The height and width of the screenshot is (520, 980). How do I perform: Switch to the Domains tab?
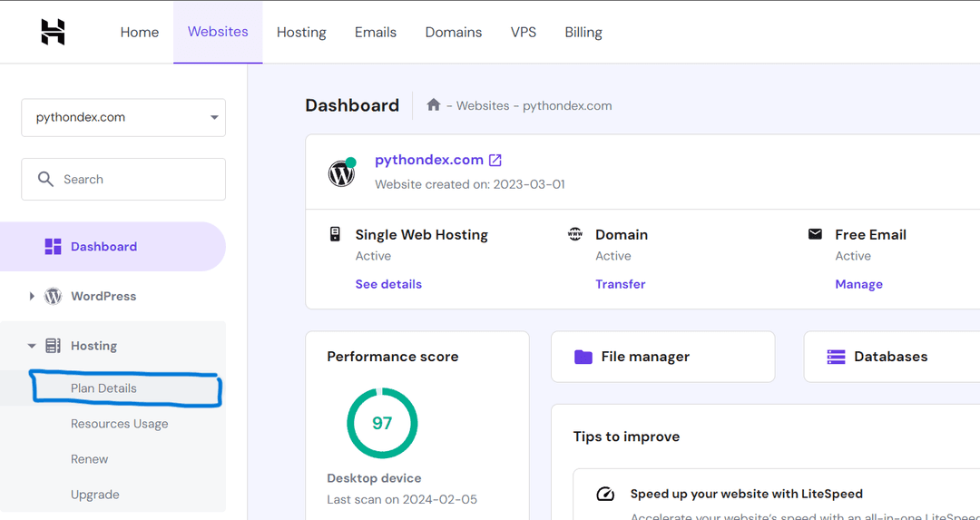tap(454, 32)
